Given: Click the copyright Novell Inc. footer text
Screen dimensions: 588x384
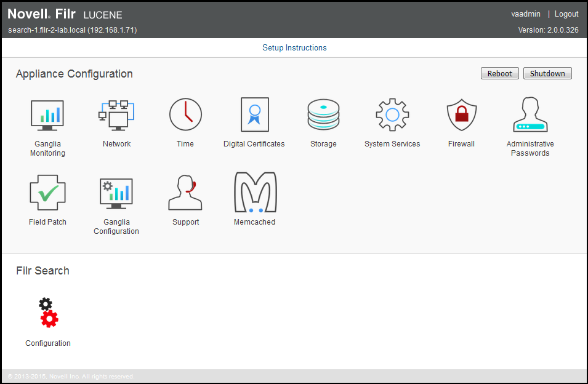Looking at the screenshot, I should click(x=71, y=376).
